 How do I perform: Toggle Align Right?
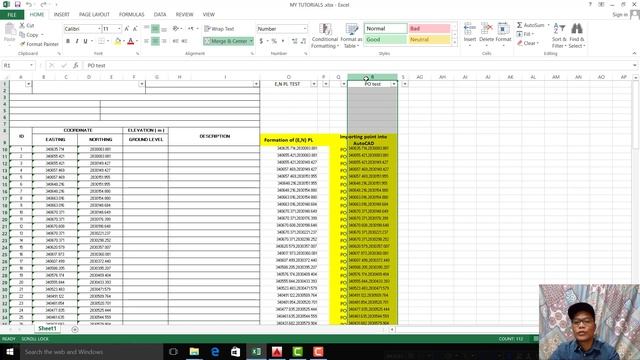coord(164,41)
